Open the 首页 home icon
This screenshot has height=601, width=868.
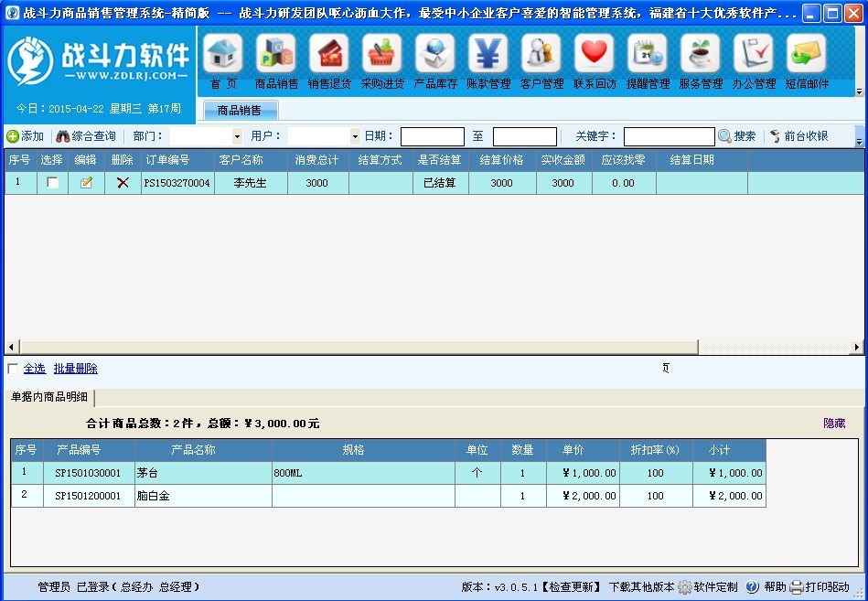[x=222, y=54]
